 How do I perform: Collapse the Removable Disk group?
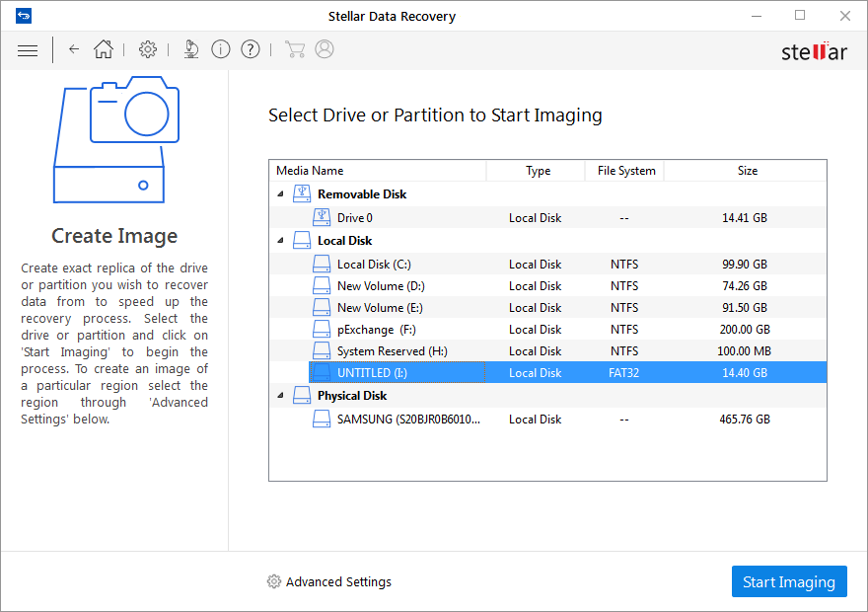click(281, 193)
